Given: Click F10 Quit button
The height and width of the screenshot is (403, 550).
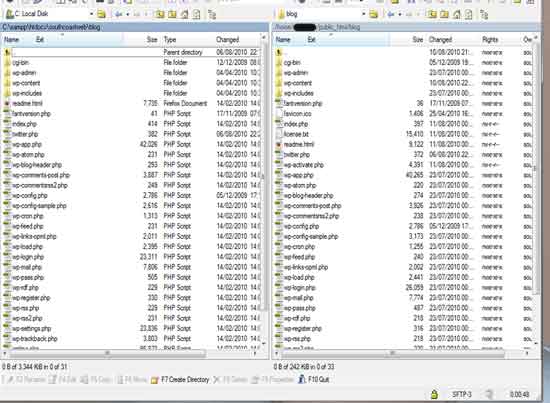Looking at the screenshot, I should point(314,380).
